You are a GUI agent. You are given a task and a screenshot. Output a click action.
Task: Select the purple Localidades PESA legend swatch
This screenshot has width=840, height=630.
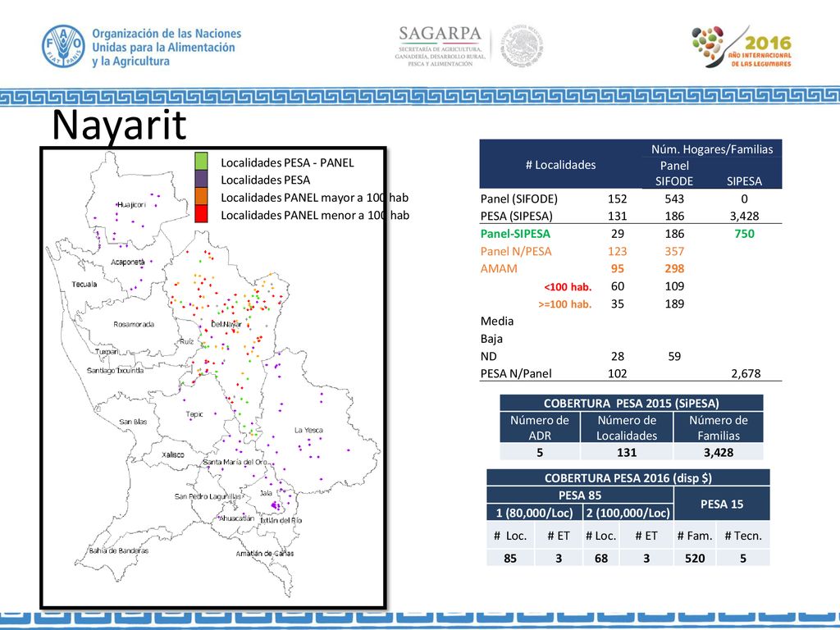[x=202, y=179]
